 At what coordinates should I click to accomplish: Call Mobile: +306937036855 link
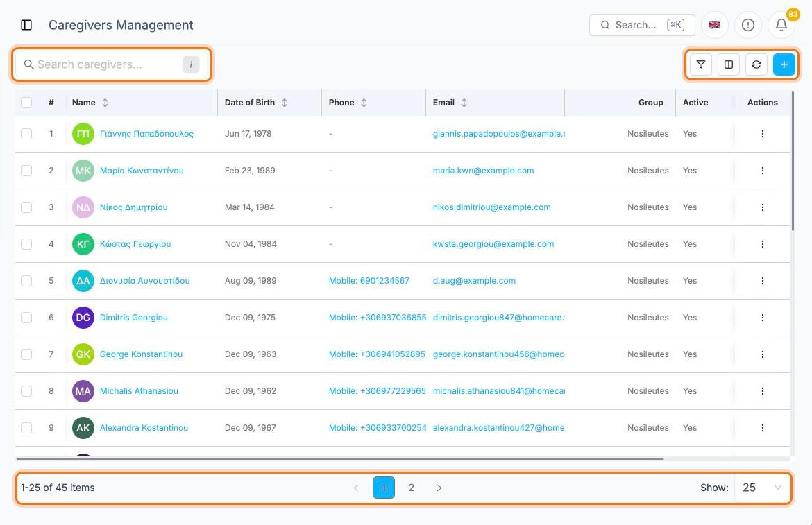click(378, 317)
